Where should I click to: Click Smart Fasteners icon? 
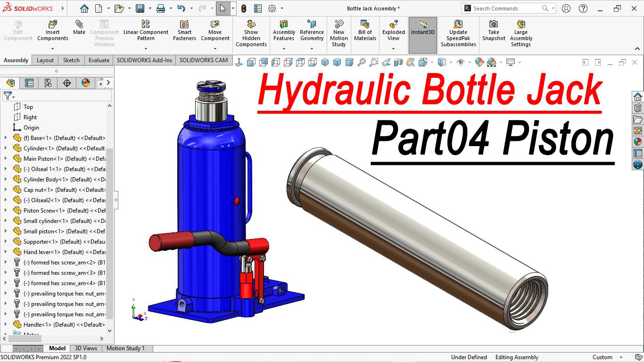click(184, 31)
